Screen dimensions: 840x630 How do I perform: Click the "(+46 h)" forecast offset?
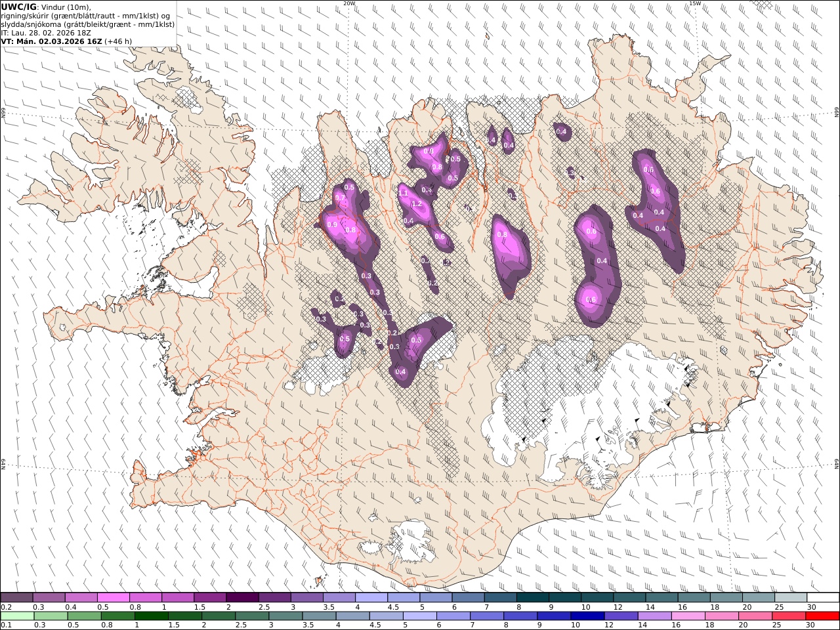click(119, 41)
